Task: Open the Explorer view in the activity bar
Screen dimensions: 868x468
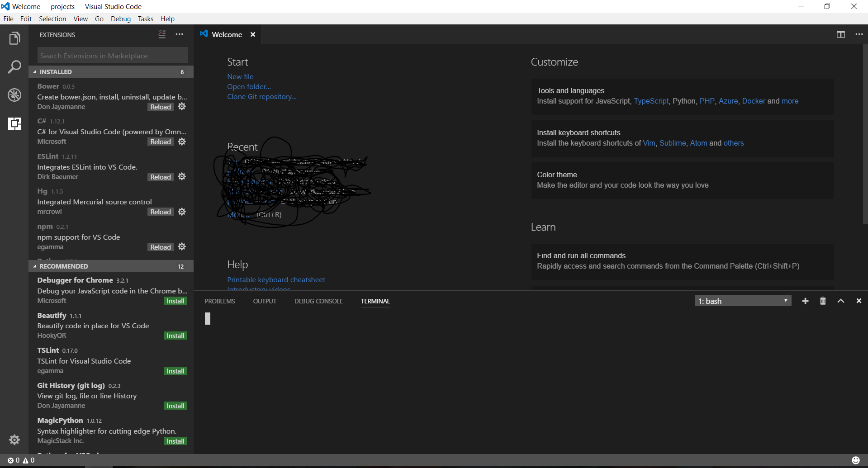Action: (x=14, y=38)
